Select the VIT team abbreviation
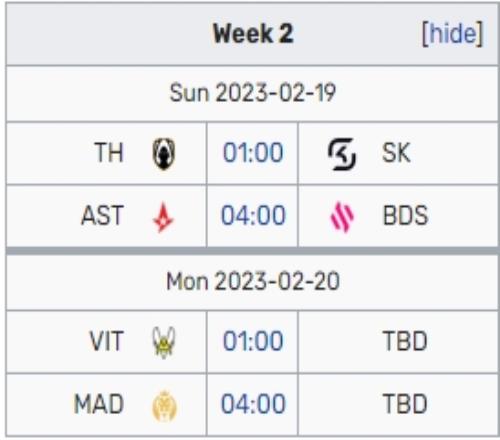 pos(107,341)
